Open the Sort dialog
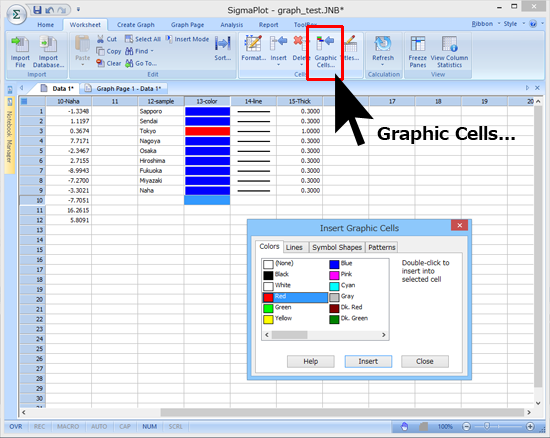550x438 pixels. tap(223, 48)
